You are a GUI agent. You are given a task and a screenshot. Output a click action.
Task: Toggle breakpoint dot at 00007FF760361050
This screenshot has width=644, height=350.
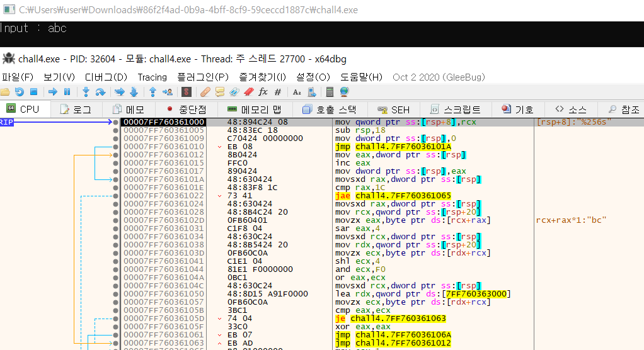coord(116,294)
